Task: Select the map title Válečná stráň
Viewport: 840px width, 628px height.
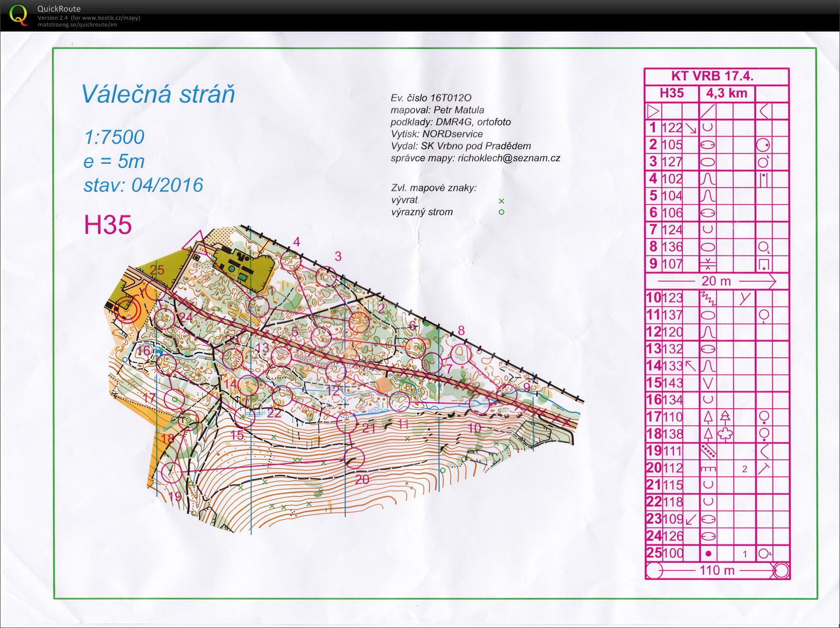Action: [x=158, y=94]
